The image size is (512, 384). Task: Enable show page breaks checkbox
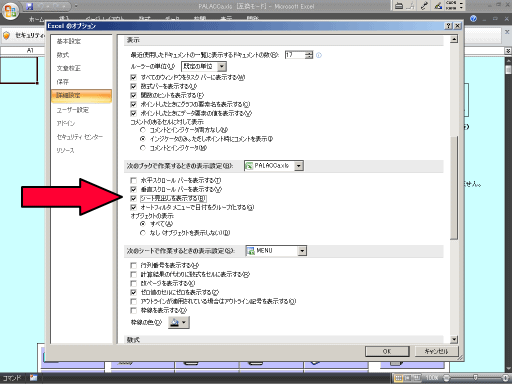[133, 283]
